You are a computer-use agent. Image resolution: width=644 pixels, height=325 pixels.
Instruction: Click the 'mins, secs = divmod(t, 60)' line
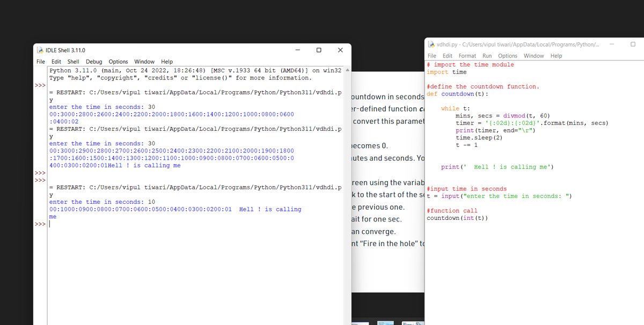point(502,116)
